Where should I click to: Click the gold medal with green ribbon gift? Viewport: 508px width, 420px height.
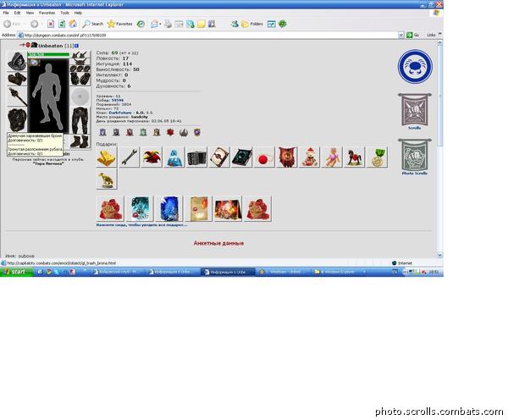tap(377, 157)
